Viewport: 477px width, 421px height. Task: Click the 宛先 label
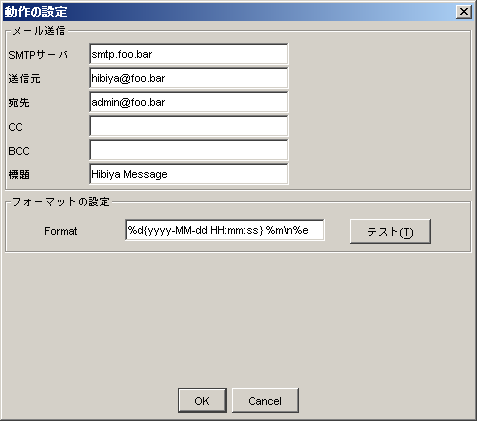pyautogui.click(x=19, y=103)
